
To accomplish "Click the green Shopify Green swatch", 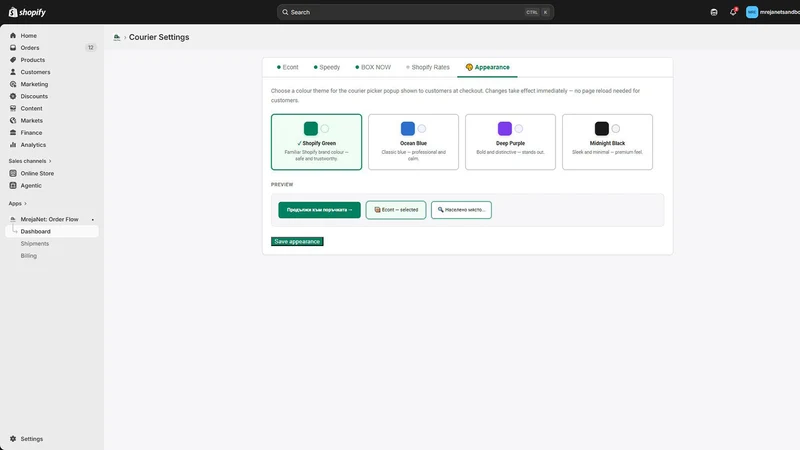I will [x=311, y=129].
